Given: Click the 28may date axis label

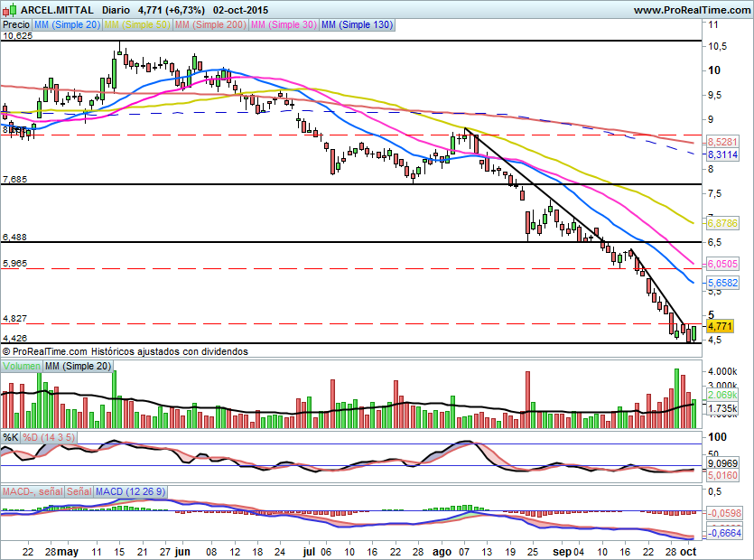Looking at the screenshot, I should (61, 551).
